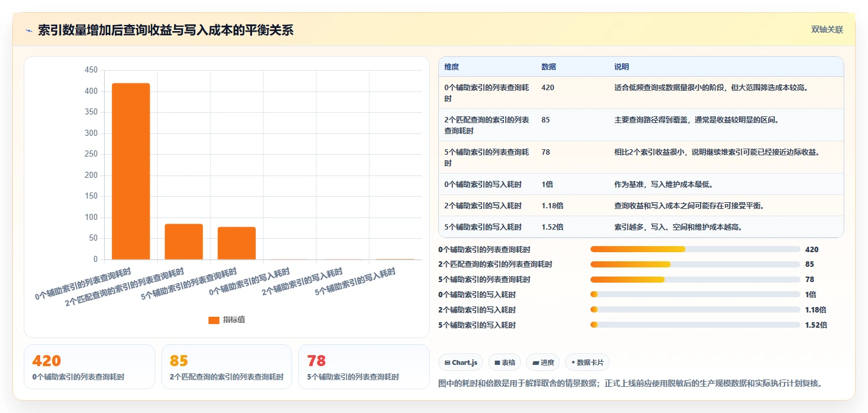Click the progress bar showing 85
Viewport: 868px width, 413px height.
pos(695,264)
